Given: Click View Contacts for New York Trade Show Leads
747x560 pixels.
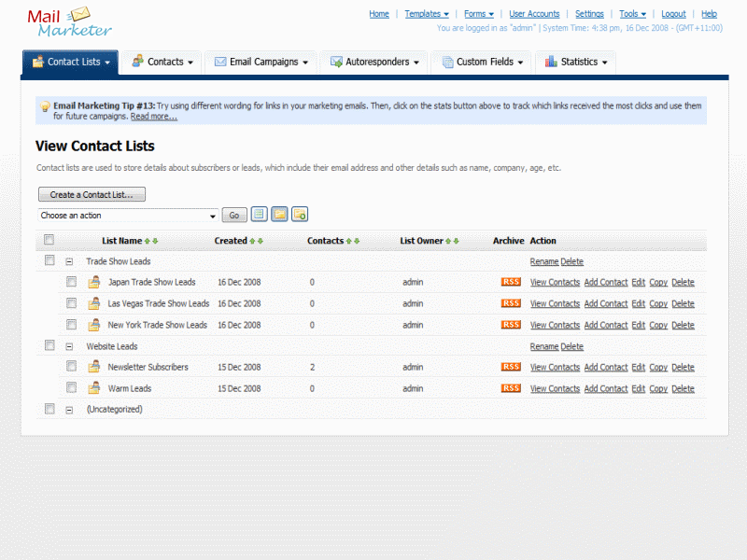Looking at the screenshot, I should click(x=555, y=325).
